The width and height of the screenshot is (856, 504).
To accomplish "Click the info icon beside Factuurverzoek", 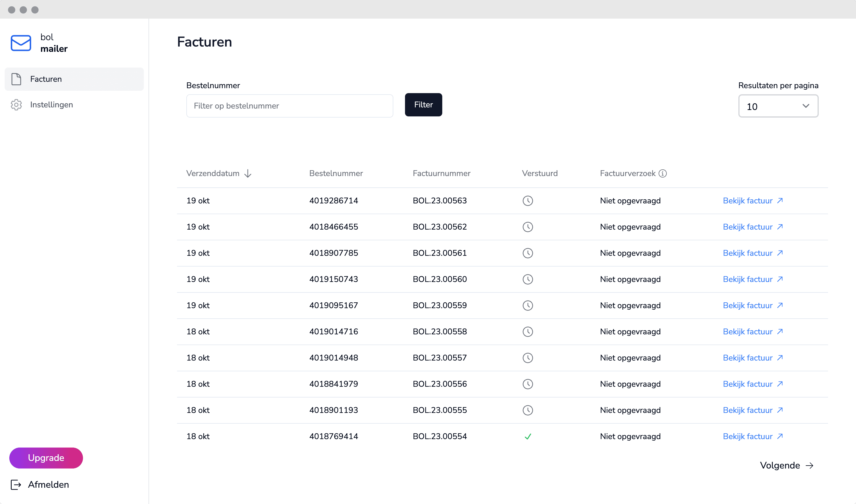I will [x=662, y=173].
